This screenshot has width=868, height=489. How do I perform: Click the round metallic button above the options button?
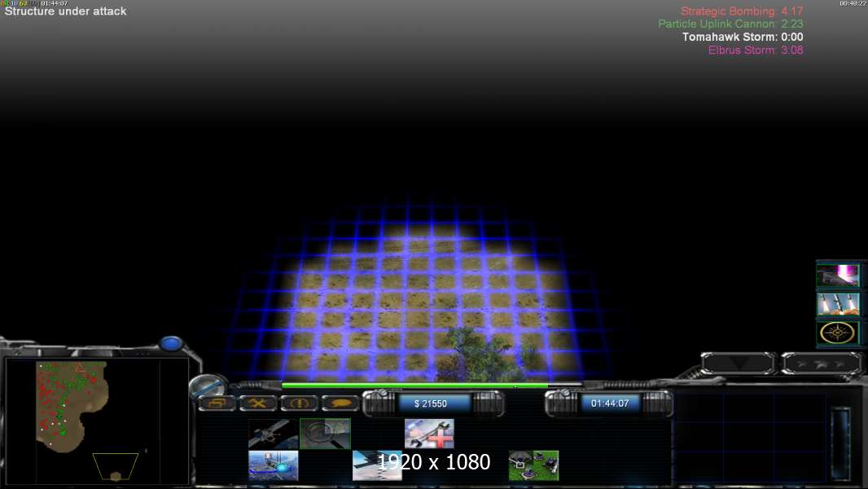pyautogui.click(x=208, y=385)
